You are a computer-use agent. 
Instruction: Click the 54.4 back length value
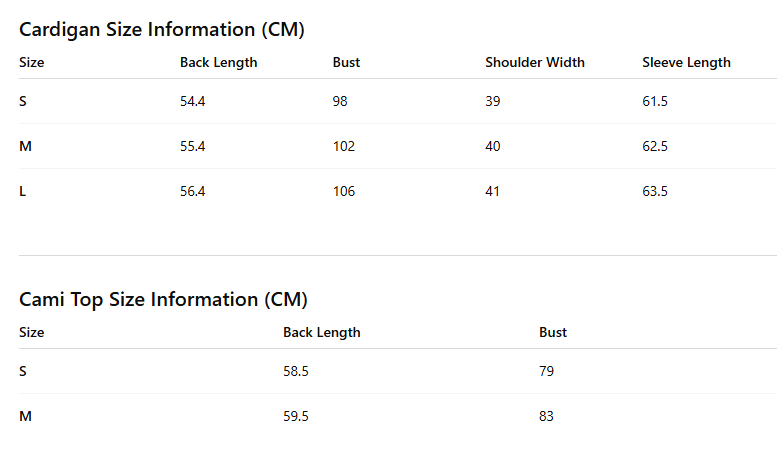[193, 101]
